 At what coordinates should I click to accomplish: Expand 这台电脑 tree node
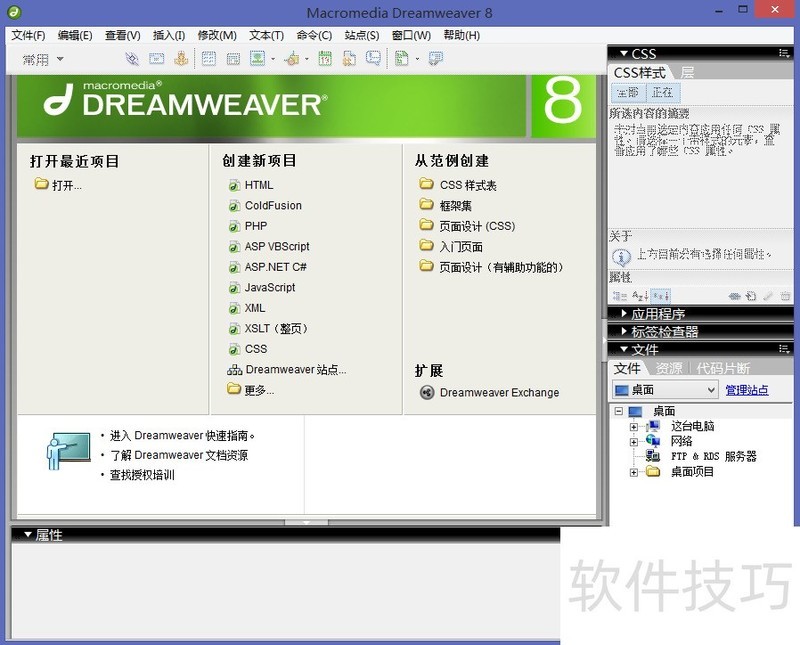point(634,427)
